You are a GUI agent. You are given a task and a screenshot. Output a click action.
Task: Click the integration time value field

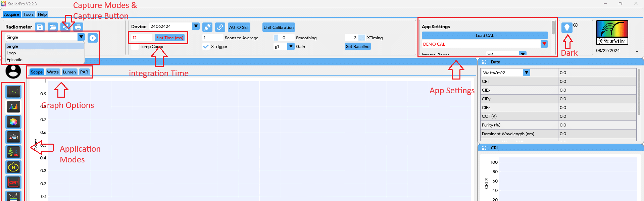coord(142,38)
